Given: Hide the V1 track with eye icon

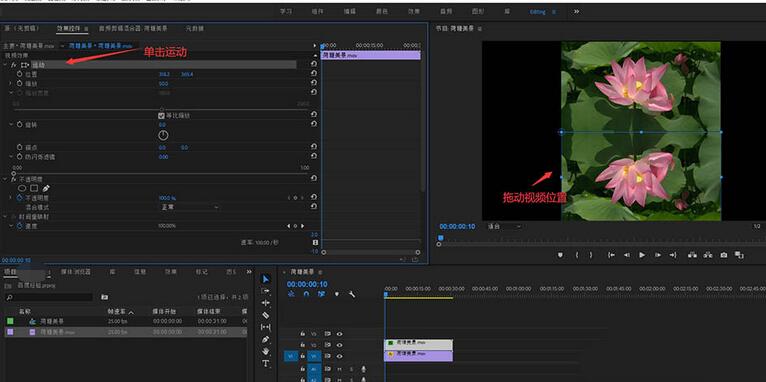Looking at the screenshot, I should coord(340,356).
